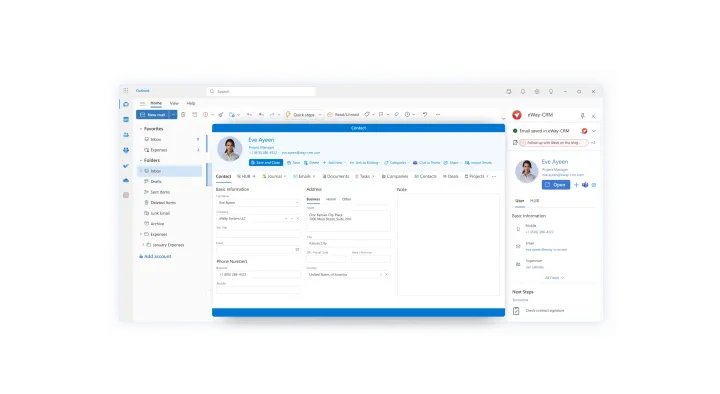The width and height of the screenshot is (720, 394).
Task: Click Delete in the contact window toolbar
Action: pos(311,163)
